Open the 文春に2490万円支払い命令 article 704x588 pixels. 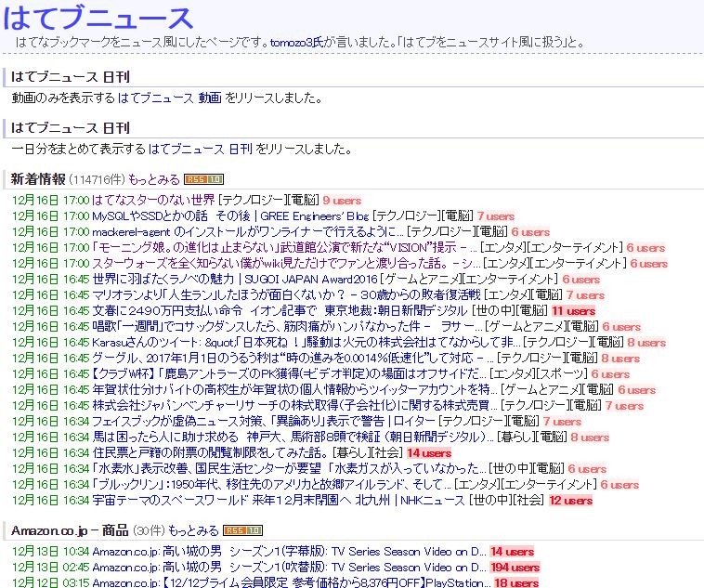[280, 311]
